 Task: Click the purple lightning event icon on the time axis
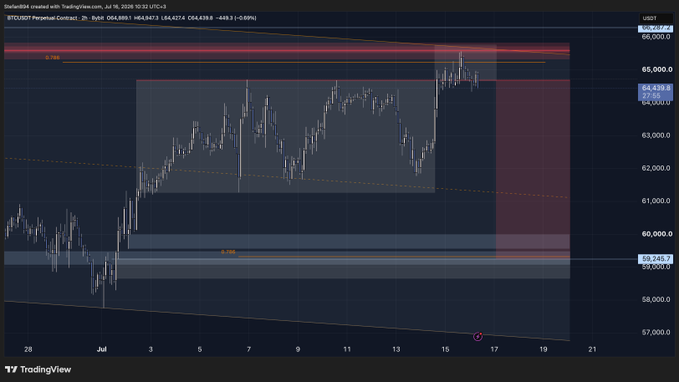[478, 336]
